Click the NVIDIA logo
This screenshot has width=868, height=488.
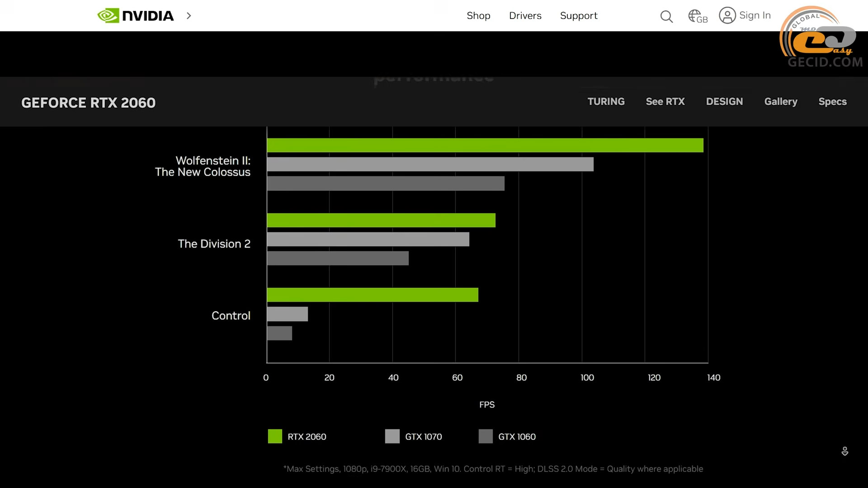pos(135,16)
